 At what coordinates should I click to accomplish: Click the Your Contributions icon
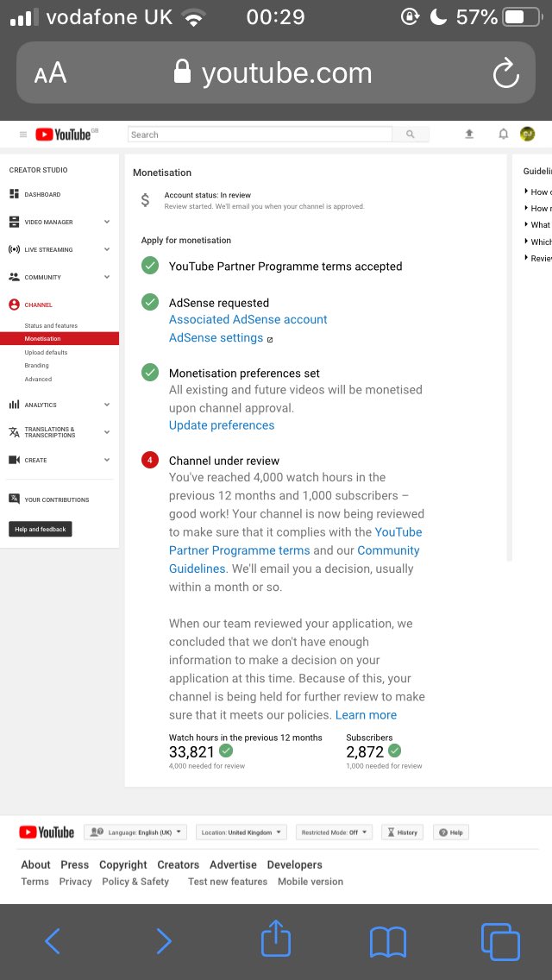[x=15, y=499]
